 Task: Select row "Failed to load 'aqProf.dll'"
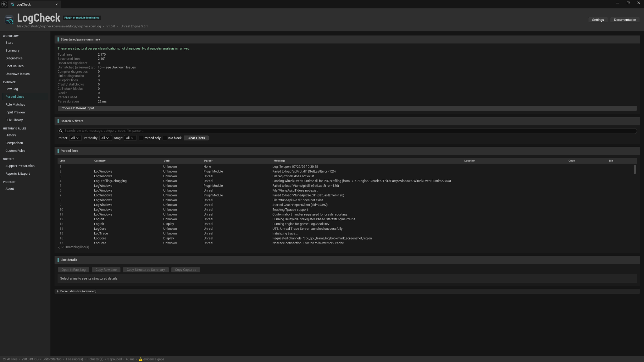coord(345,172)
